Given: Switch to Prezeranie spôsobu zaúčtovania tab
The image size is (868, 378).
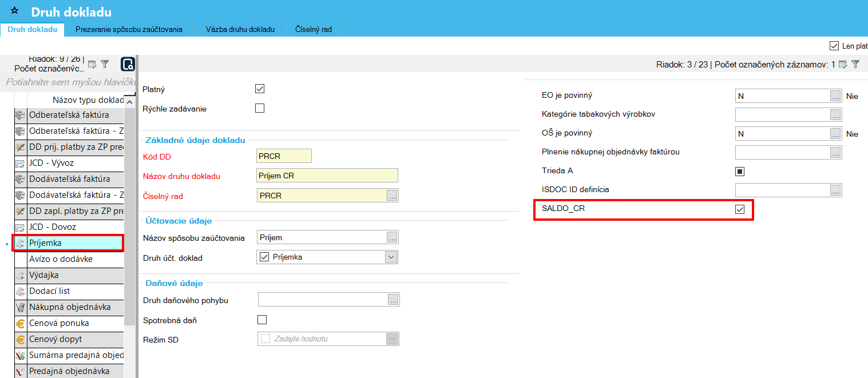Looking at the screenshot, I should pyautogui.click(x=129, y=29).
